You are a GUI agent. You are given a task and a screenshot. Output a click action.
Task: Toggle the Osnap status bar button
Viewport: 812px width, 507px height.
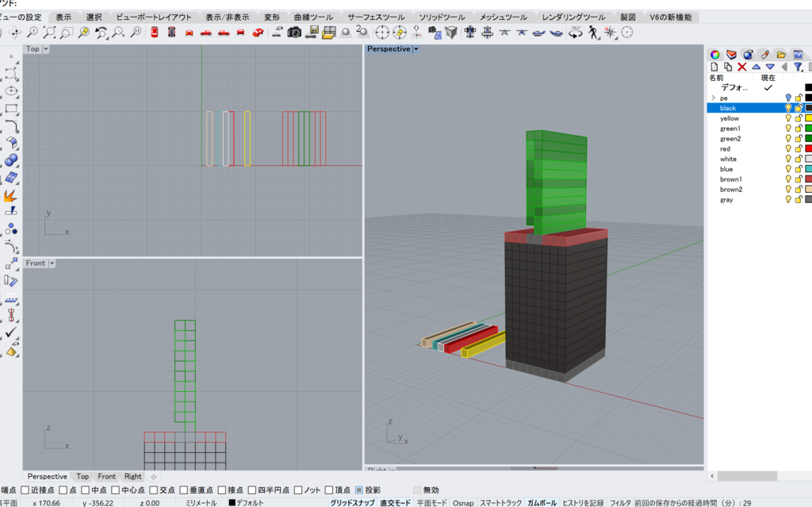463,503
